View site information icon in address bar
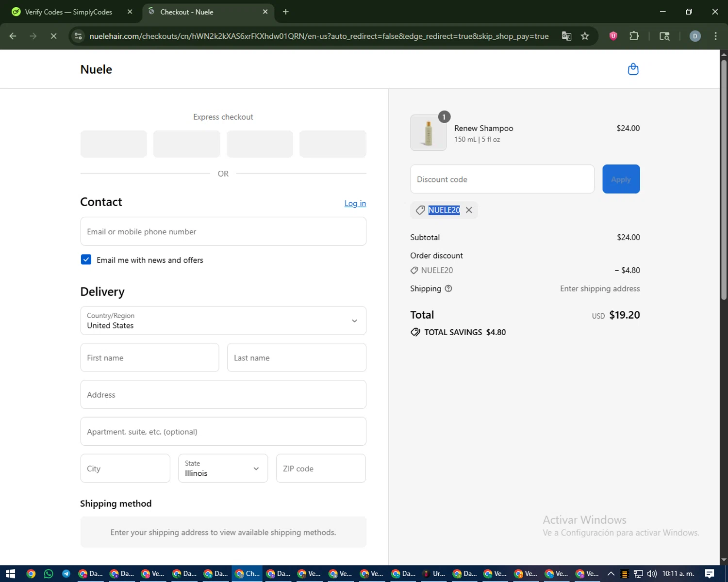 [78, 36]
